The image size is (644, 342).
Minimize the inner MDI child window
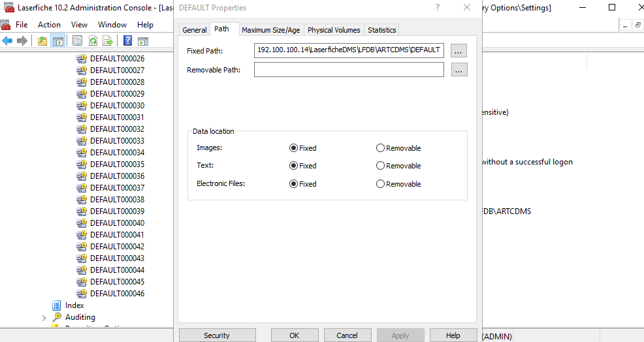[x=625, y=25]
